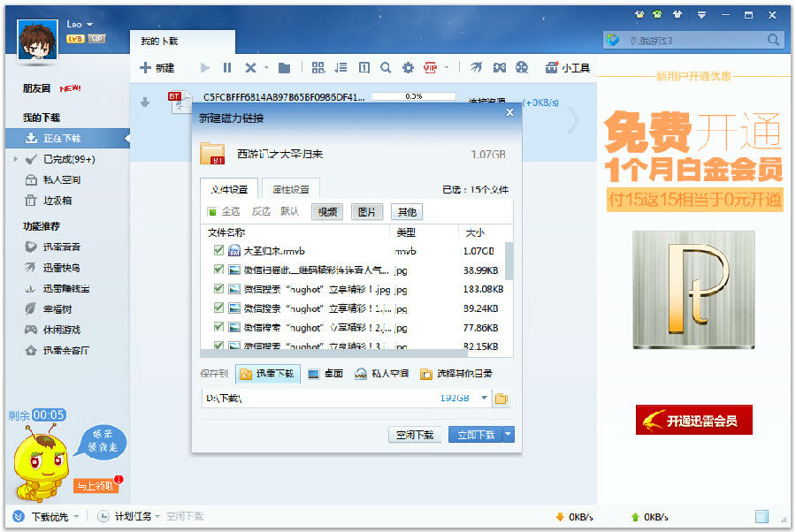Save to 桌面 location
Viewport: 796px width, 532px height.
point(325,374)
